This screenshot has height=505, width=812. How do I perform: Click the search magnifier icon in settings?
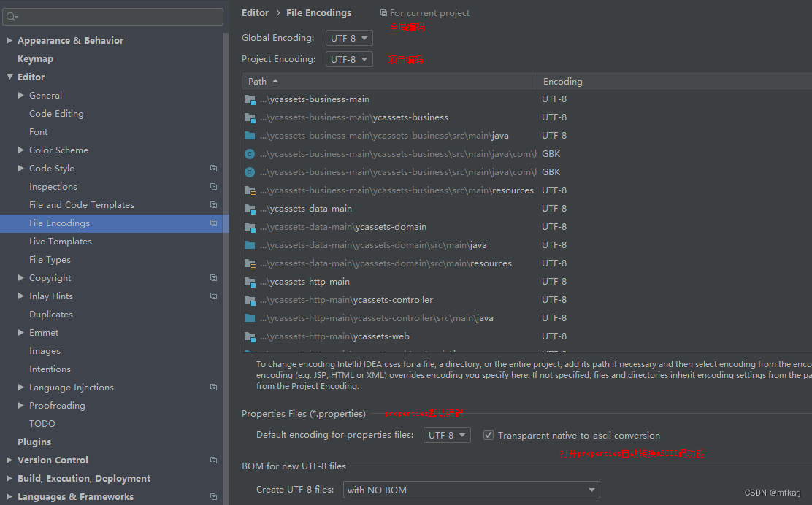[12, 17]
